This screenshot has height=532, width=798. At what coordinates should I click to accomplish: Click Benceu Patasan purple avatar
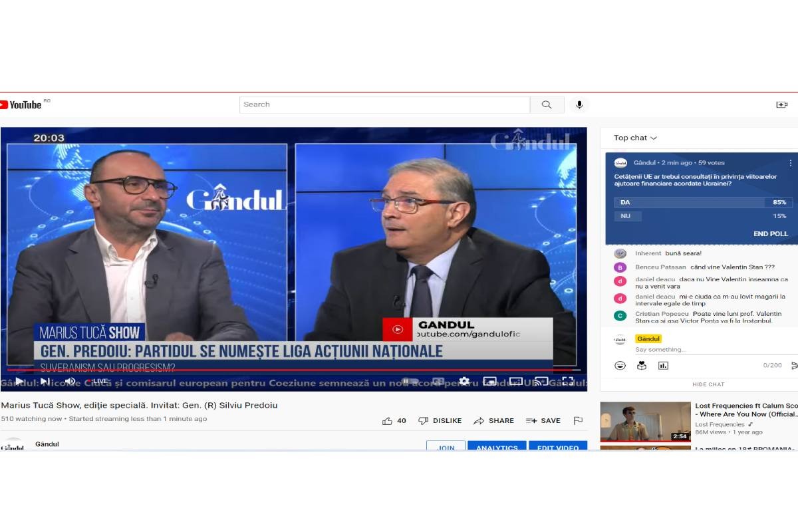(x=620, y=267)
